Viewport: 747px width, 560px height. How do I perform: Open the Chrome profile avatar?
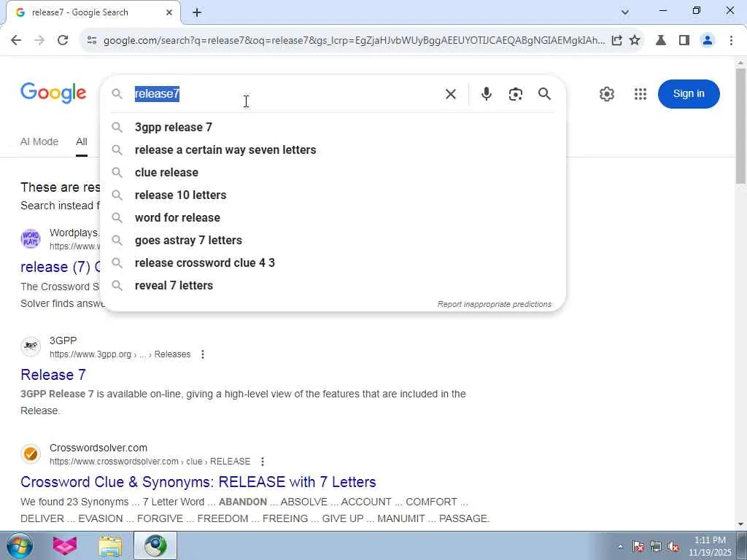pos(708,41)
